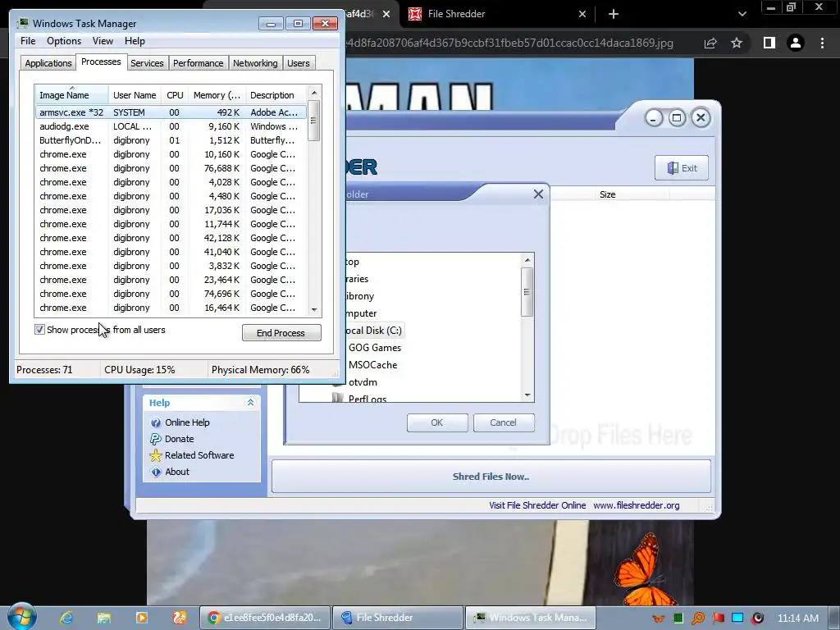Toggle Chrome side panel icon
This screenshot has width=840, height=630.
tap(769, 43)
